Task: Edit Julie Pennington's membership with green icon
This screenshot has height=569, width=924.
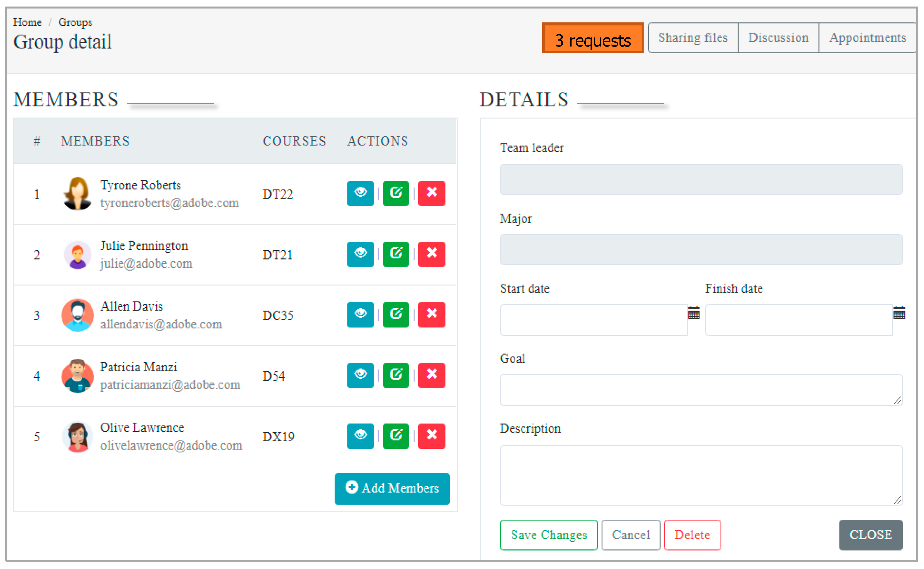Action: point(395,254)
